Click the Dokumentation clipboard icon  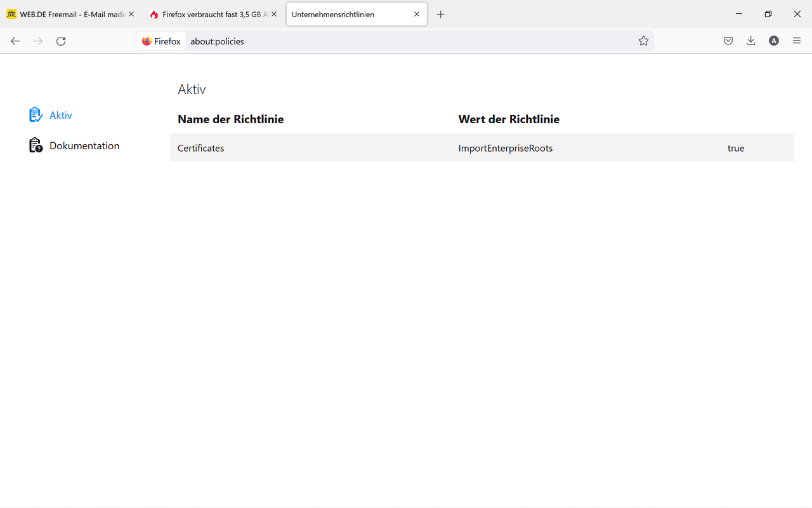pyautogui.click(x=36, y=145)
